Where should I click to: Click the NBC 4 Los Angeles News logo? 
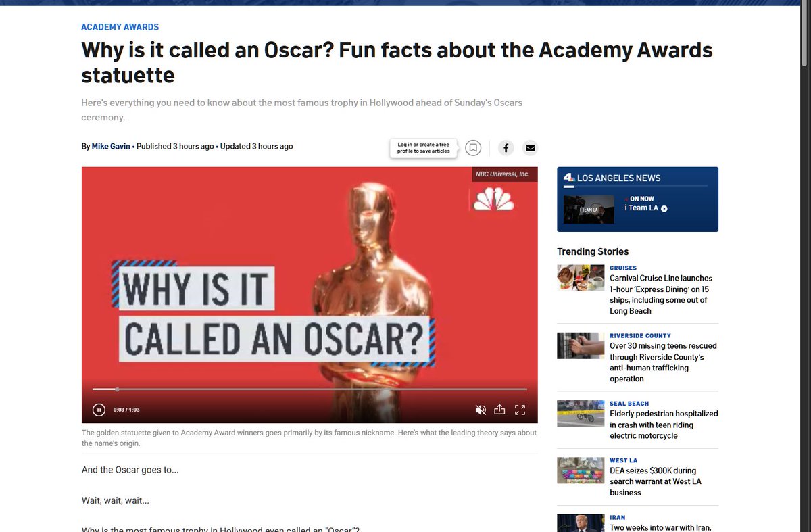click(569, 178)
